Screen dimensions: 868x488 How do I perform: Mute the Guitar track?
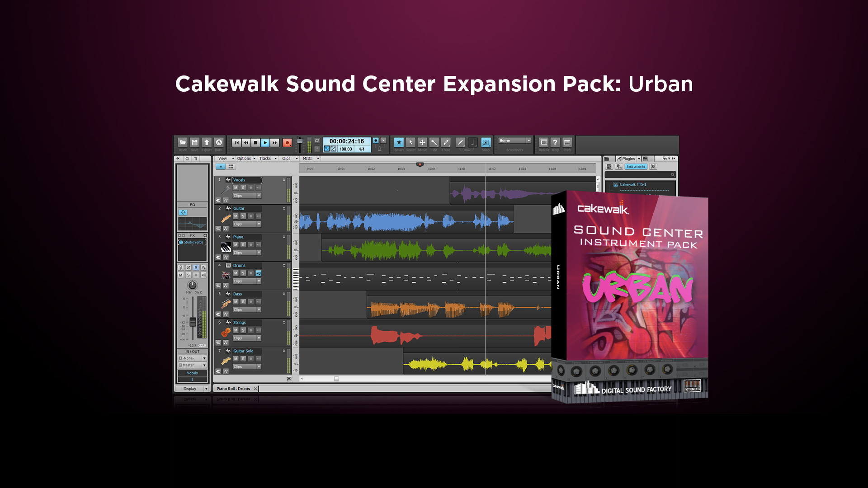click(236, 216)
